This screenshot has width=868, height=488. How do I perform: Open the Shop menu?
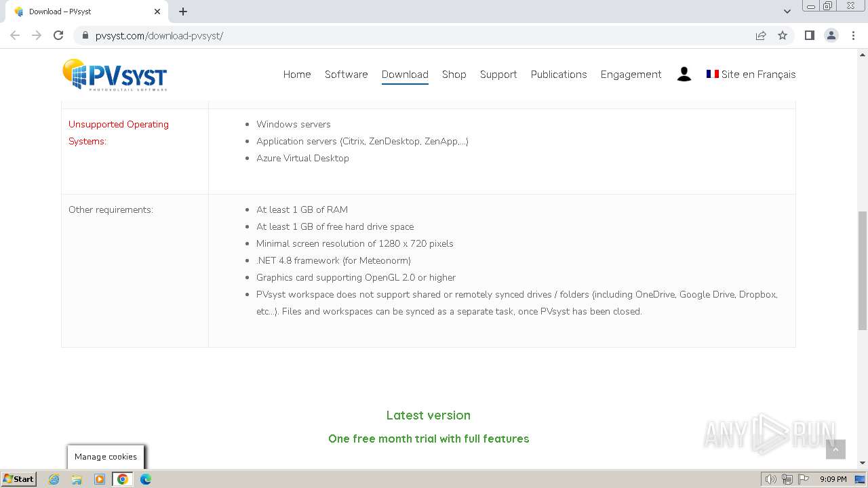(x=454, y=75)
